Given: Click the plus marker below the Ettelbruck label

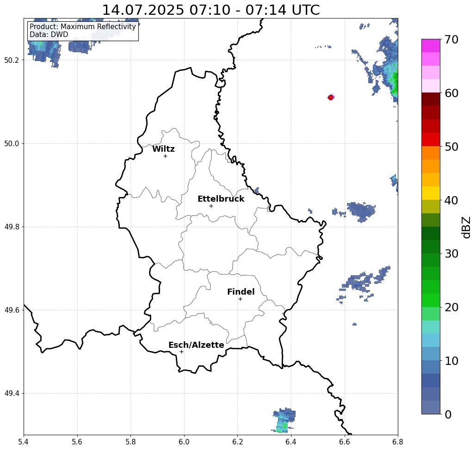Looking at the screenshot, I should tap(211, 206).
